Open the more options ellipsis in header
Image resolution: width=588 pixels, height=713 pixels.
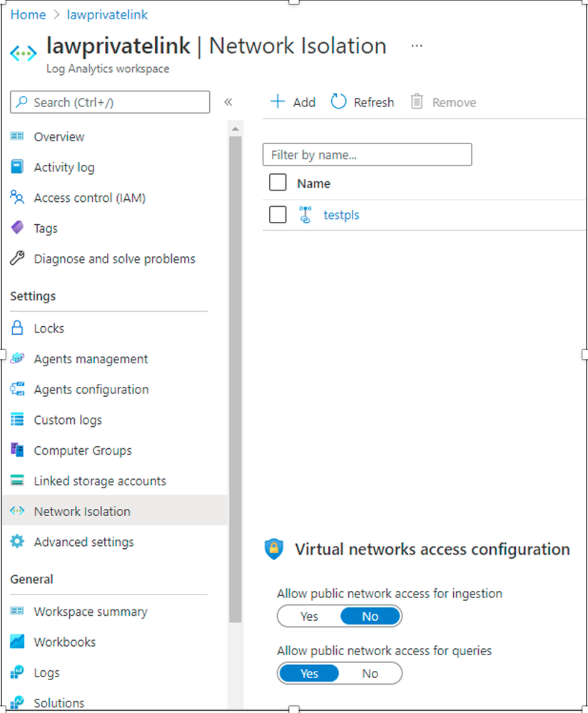(x=417, y=46)
